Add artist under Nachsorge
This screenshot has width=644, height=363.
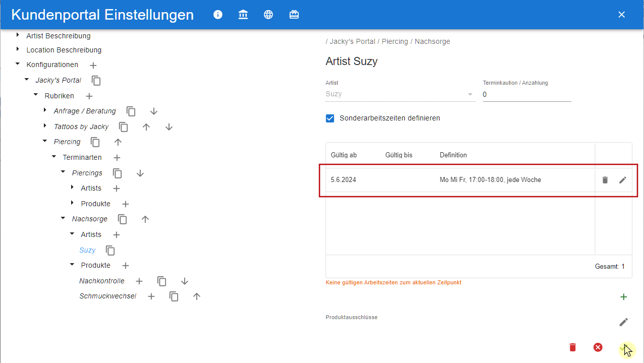pos(116,235)
